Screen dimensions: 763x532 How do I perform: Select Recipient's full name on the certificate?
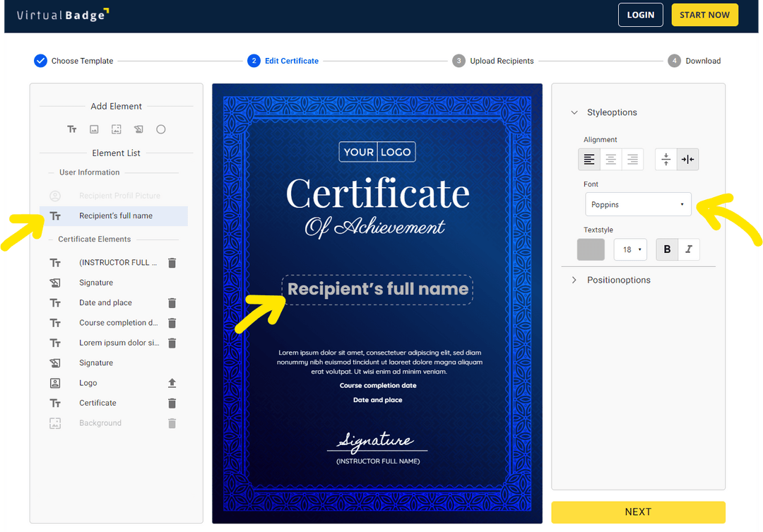click(377, 289)
